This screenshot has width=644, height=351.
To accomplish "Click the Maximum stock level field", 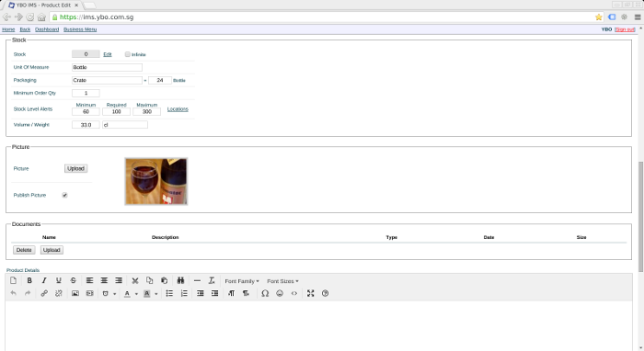I will point(146,111).
